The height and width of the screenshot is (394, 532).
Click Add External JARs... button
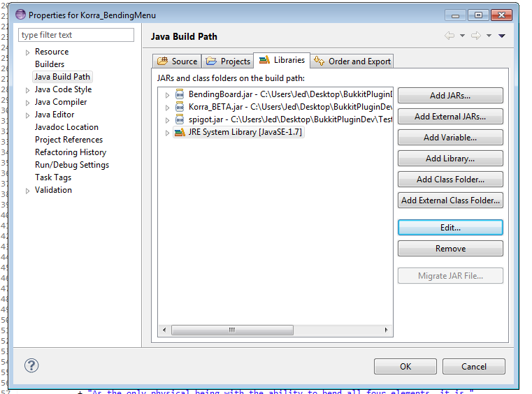tap(450, 117)
